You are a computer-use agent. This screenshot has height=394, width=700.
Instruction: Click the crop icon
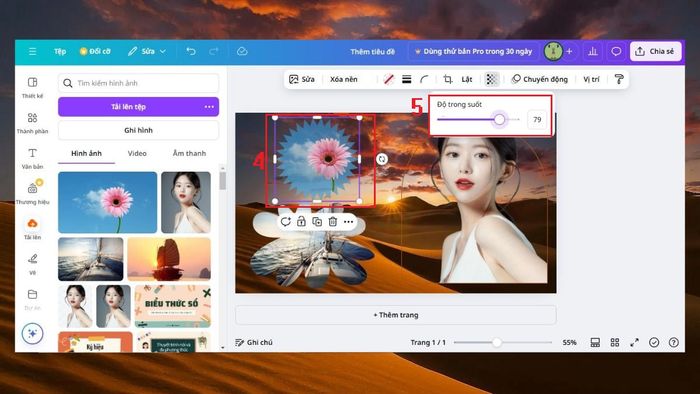(448, 79)
